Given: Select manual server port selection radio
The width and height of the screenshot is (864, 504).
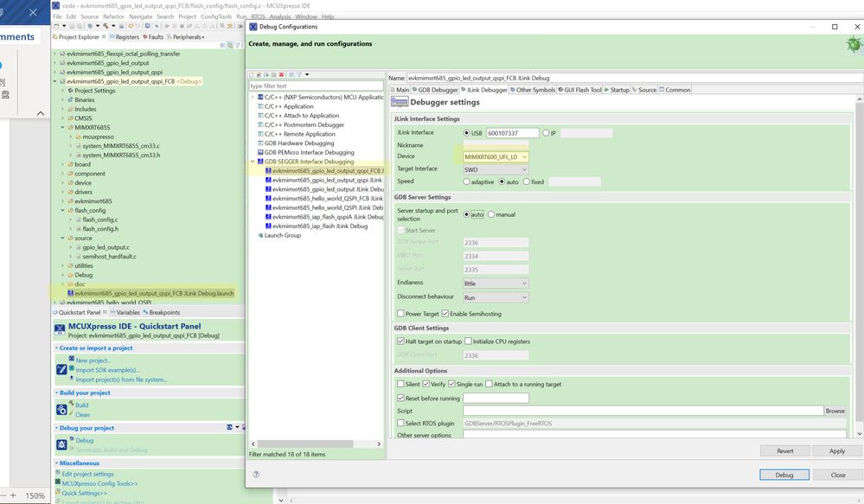Looking at the screenshot, I should (x=491, y=214).
